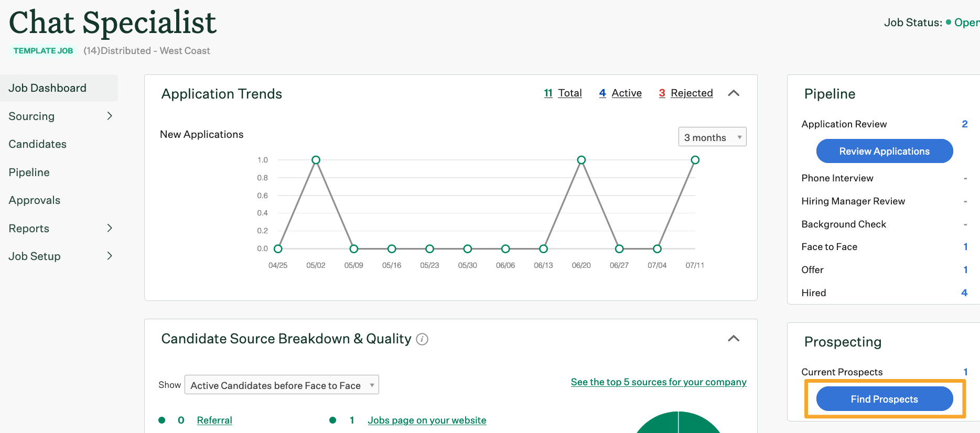
Task: Click the Hiring Manager Review stage label
Action: tap(853, 201)
